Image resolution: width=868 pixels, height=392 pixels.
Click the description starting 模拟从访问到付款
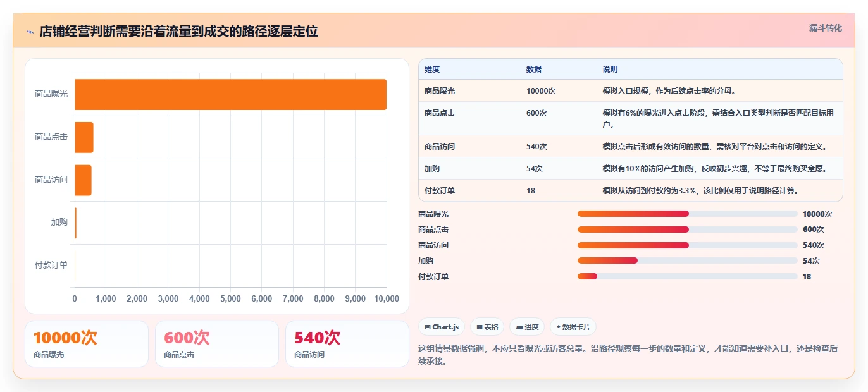coord(700,190)
